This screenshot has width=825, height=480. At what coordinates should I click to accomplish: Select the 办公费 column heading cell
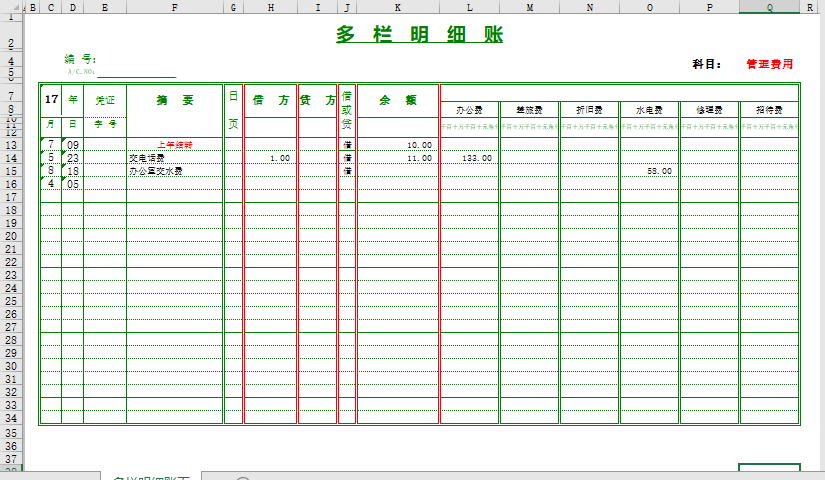click(469, 110)
